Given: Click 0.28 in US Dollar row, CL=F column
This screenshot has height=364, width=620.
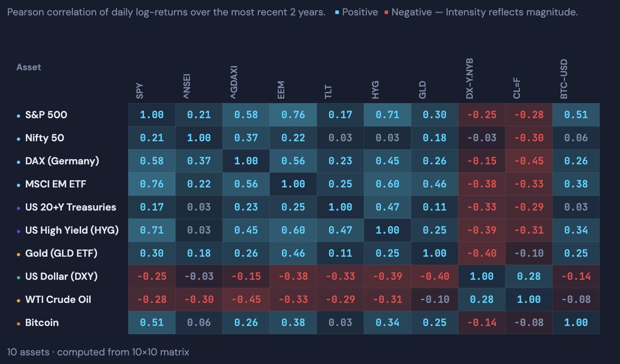Looking at the screenshot, I should click(x=529, y=277).
